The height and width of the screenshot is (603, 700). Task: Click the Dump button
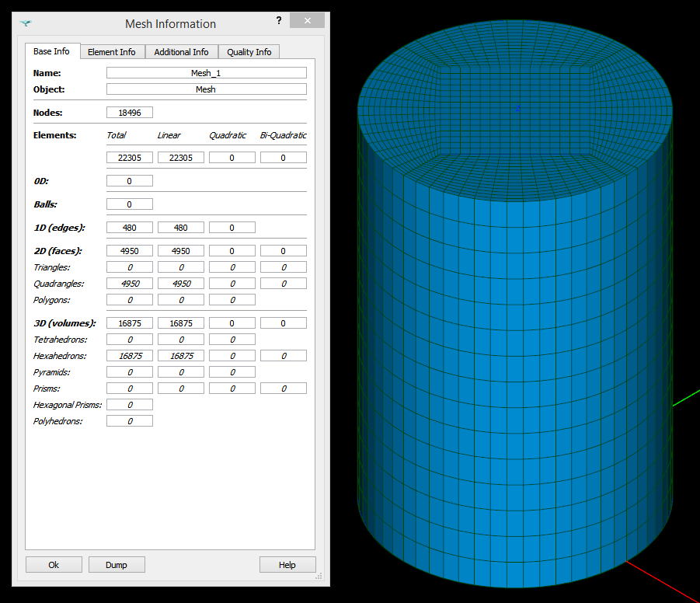[x=117, y=565]
